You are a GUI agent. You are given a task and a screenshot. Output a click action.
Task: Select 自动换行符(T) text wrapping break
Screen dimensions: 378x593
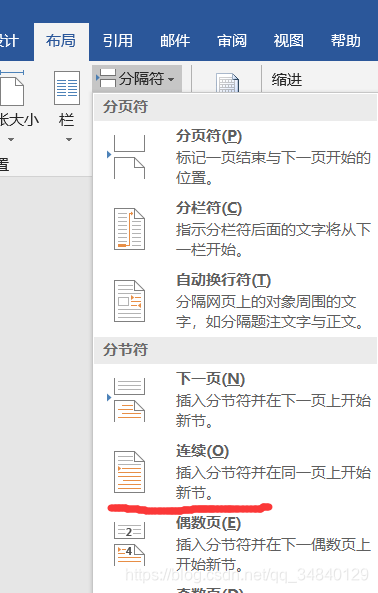235,301
